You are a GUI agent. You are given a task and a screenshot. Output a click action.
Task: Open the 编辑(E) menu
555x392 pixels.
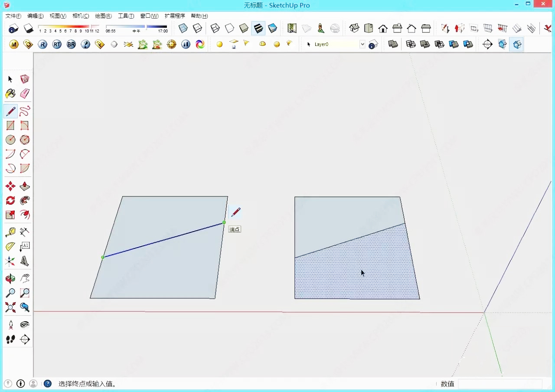tap(36, 16)
